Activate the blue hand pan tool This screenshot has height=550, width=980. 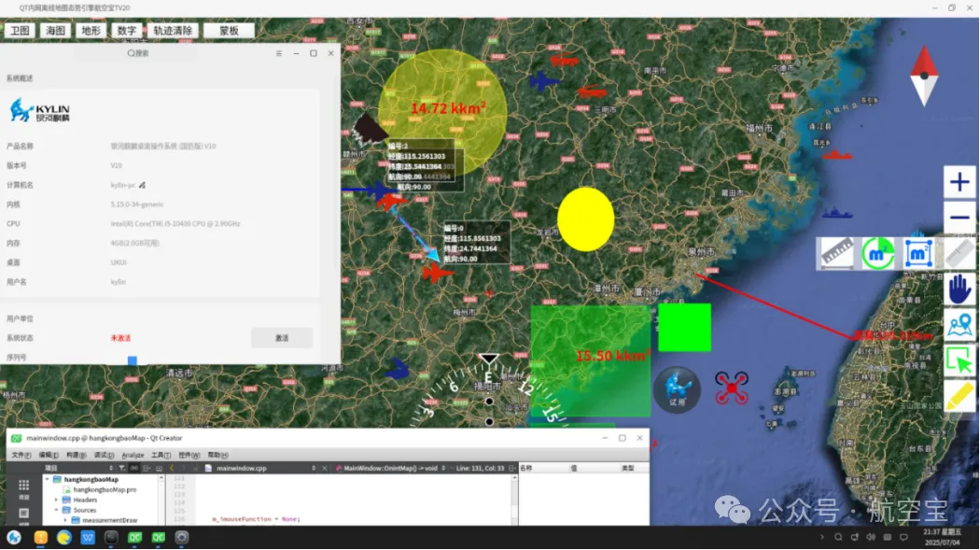click(959, 289)
